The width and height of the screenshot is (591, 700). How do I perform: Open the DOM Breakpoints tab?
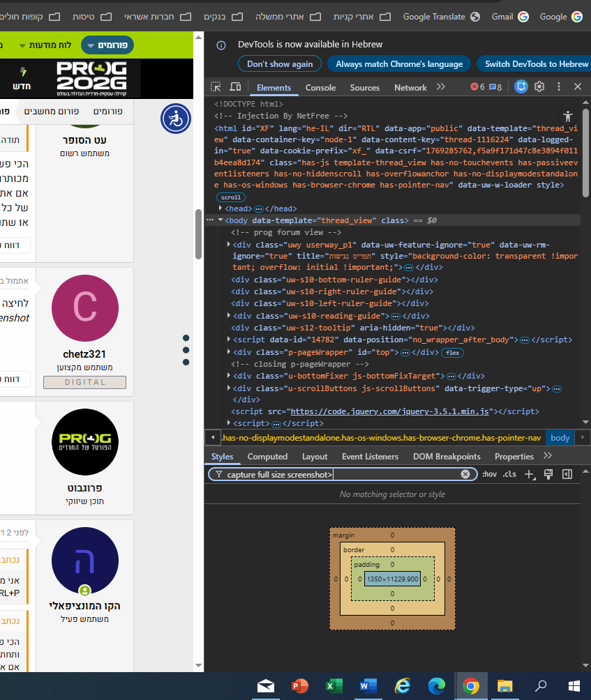click(x=447, y=456)
